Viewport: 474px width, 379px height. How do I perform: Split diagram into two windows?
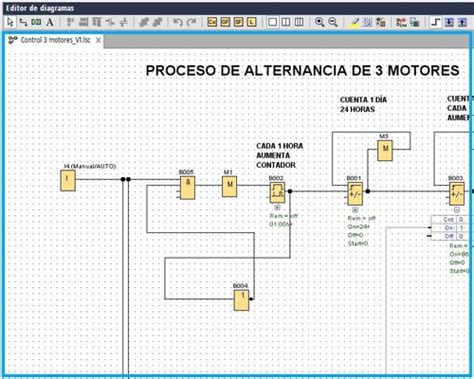(286, 22)
